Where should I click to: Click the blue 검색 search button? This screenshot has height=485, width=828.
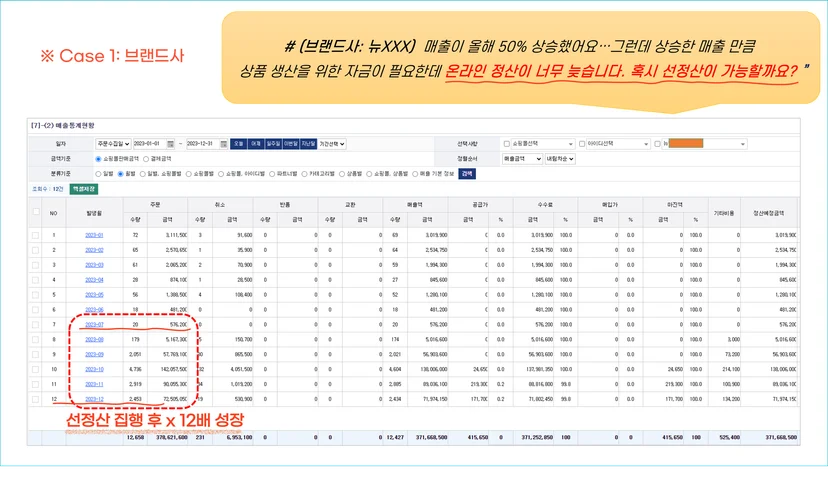(x=467, y=173)
